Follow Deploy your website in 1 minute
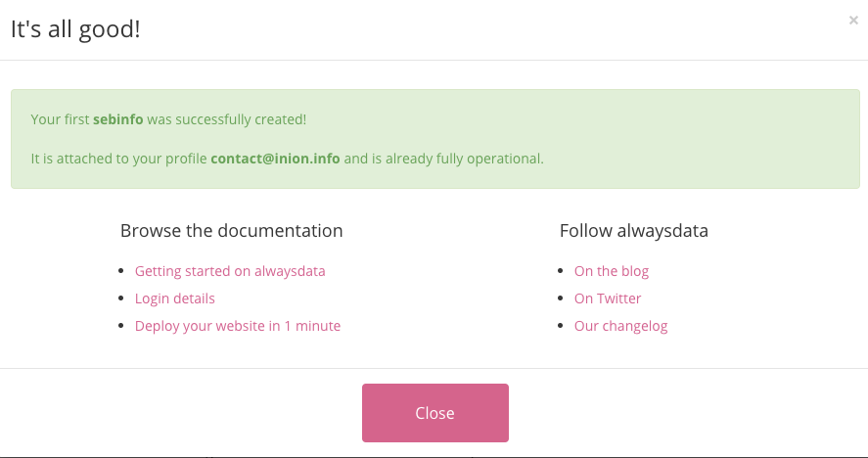 pos(238,326)
